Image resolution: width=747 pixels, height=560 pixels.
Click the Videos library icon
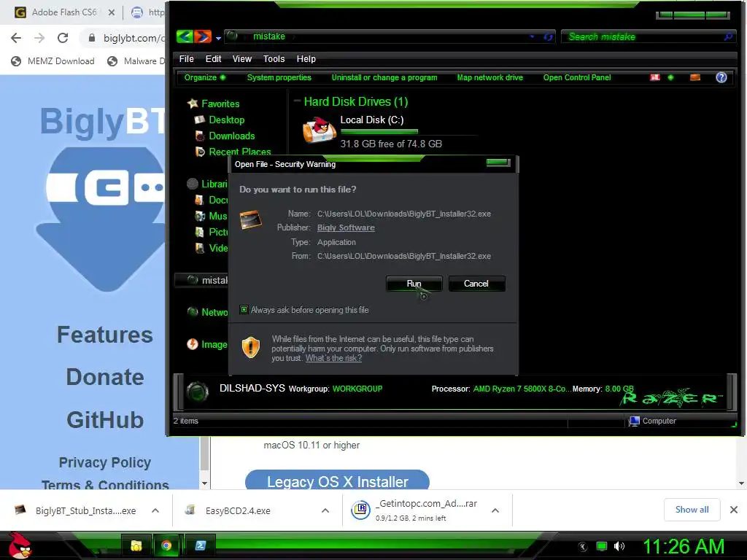click(200, 248)
